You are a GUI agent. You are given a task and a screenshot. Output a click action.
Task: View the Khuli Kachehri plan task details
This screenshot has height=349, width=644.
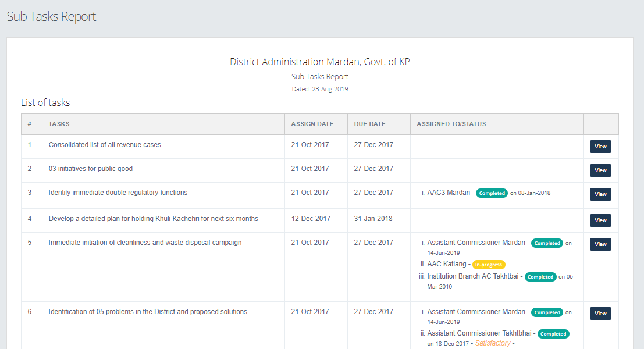pos(600,220)
